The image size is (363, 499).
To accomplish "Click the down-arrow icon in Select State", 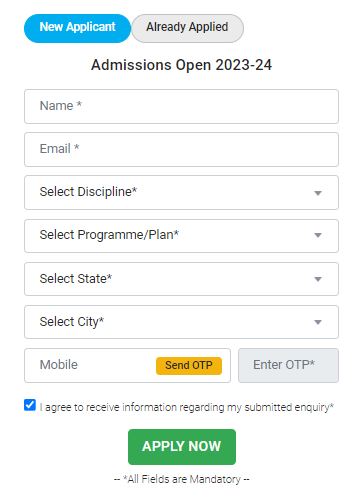I will [x=318, y=279].
